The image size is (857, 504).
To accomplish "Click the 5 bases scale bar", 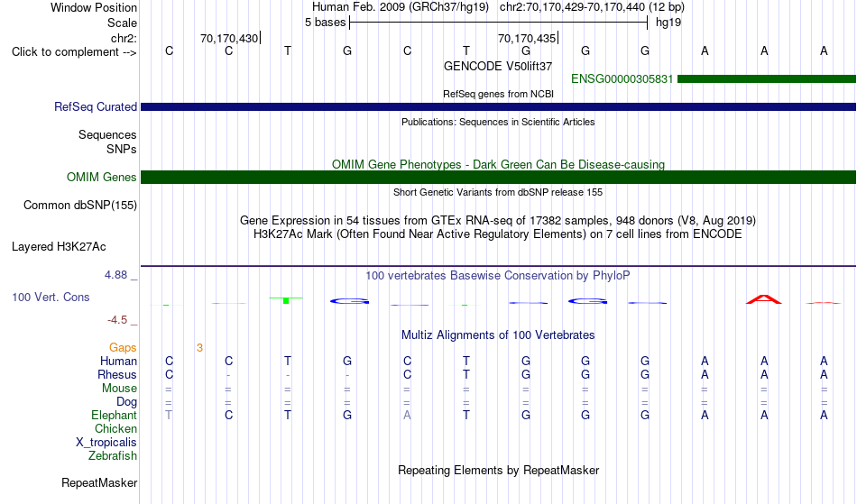I will click(x=499, y=23).
